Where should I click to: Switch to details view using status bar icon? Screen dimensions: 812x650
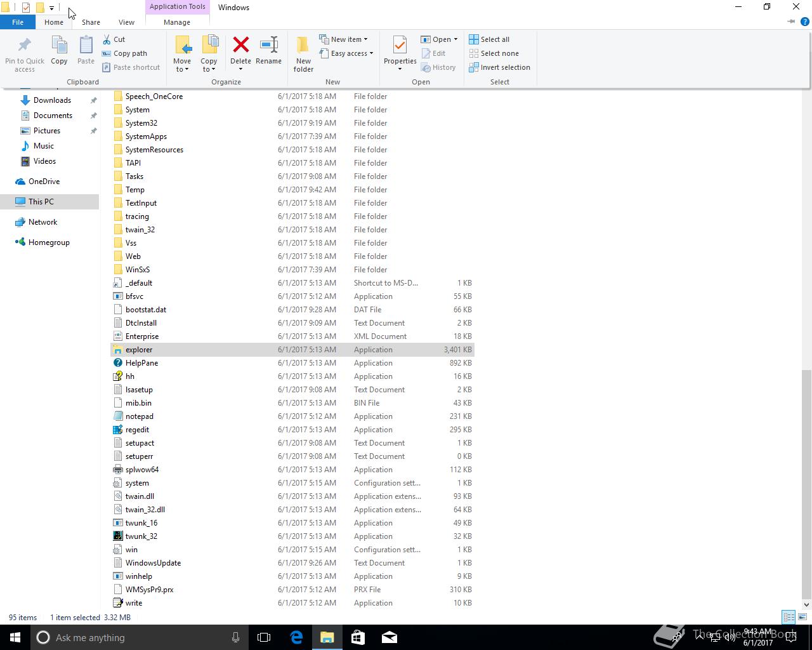click(x=789, y=617)
